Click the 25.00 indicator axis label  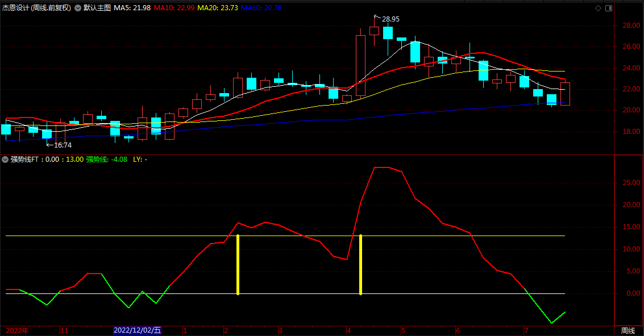[x=631, y=183]
